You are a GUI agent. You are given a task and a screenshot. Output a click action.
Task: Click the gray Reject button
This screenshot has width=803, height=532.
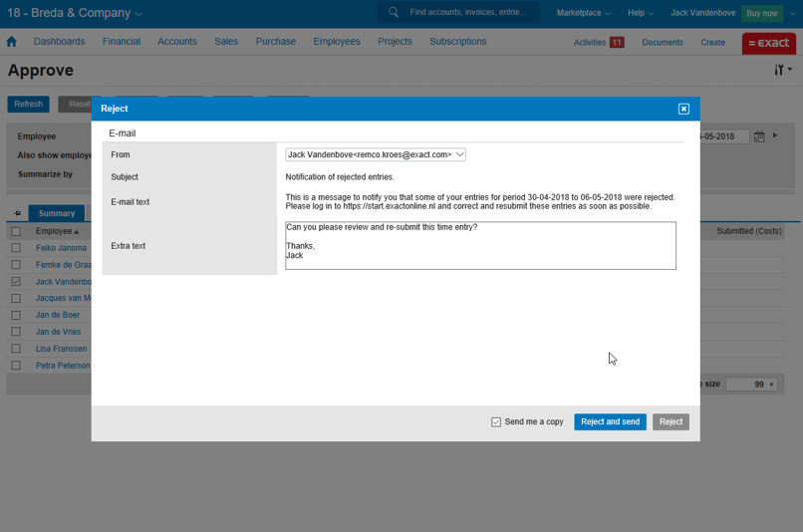point(670,422)
